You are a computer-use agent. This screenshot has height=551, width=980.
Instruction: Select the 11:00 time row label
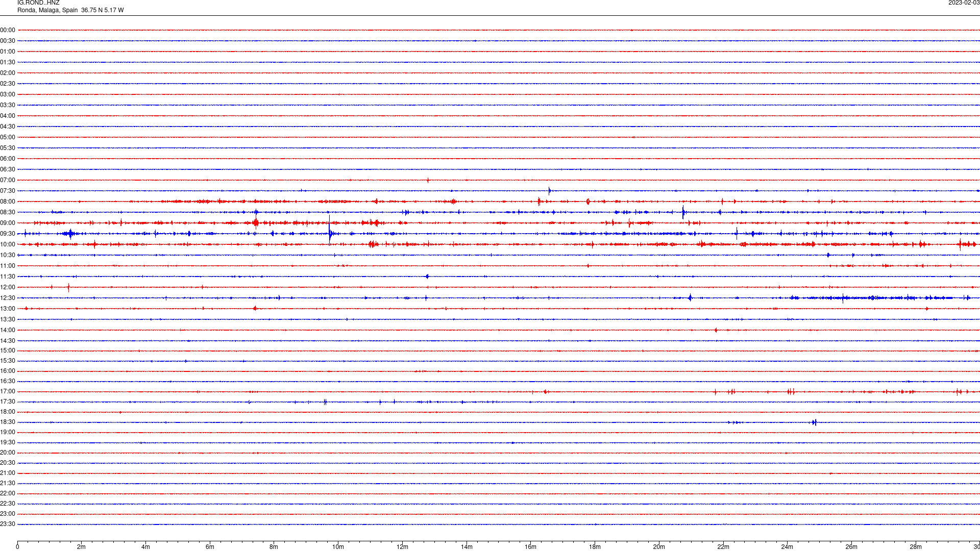[8, 266]
